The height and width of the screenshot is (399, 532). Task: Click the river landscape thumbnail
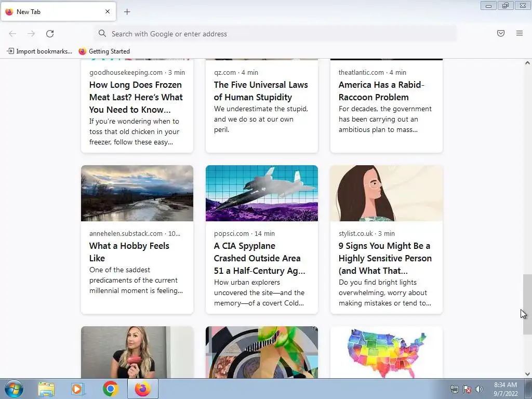point(137,193)
